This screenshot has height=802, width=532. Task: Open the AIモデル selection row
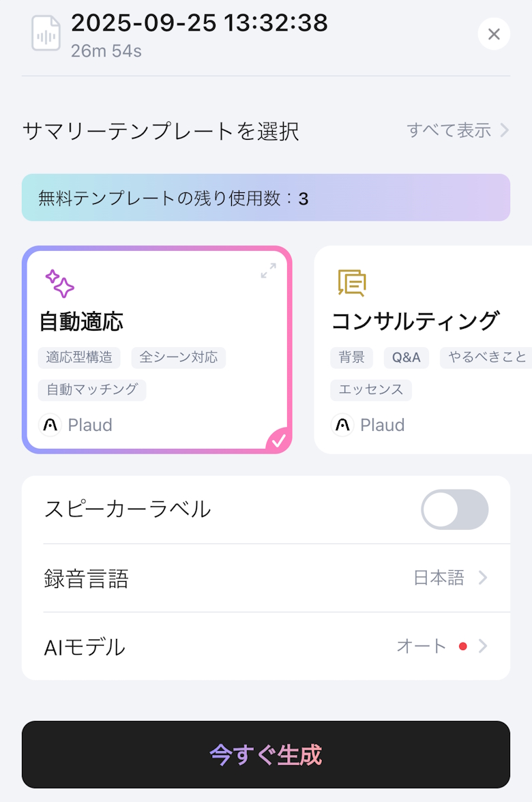coord(266,646)
